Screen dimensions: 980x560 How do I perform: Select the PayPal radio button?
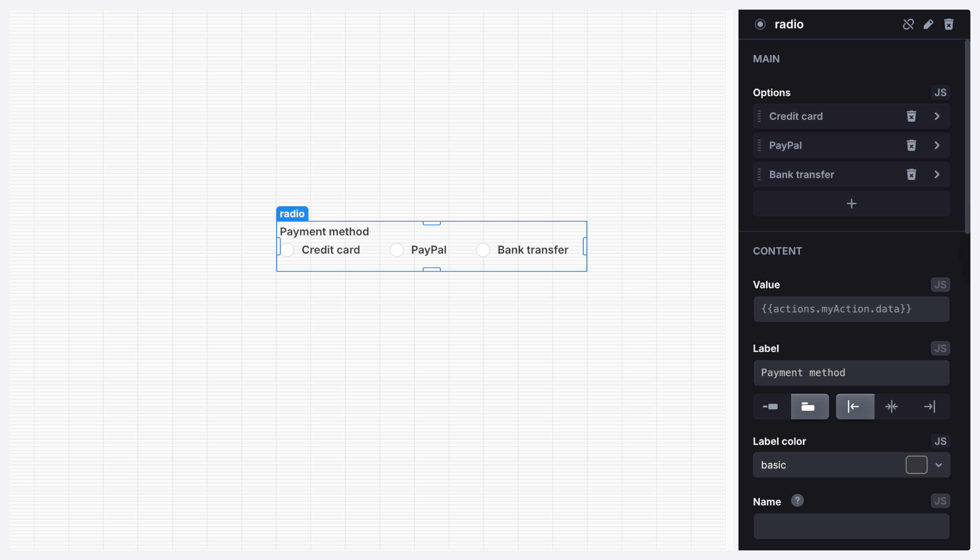[396, 250]
